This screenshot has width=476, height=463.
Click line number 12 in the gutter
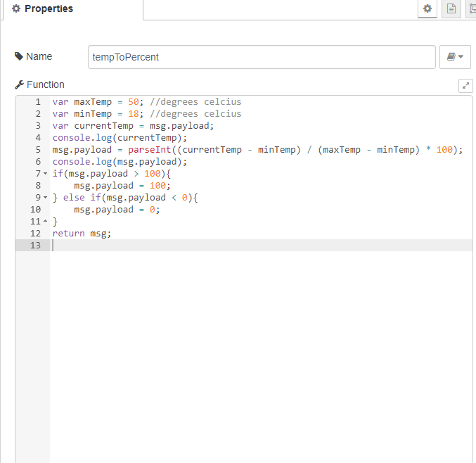tap(35, 234)
